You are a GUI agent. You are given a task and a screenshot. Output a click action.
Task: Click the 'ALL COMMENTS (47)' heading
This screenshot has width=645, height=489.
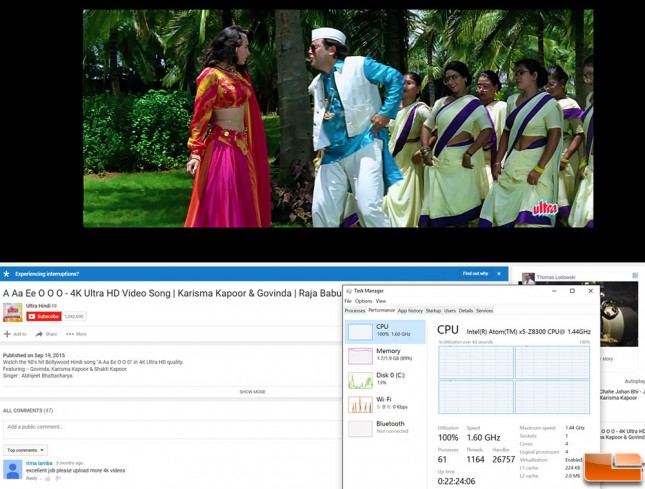pos(28,410)
